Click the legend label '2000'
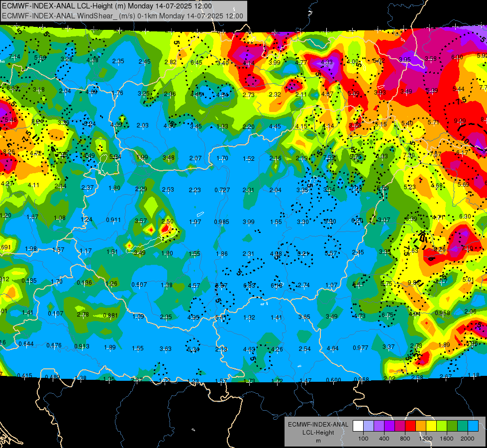487x448 pixels. [x=468, y=439]
